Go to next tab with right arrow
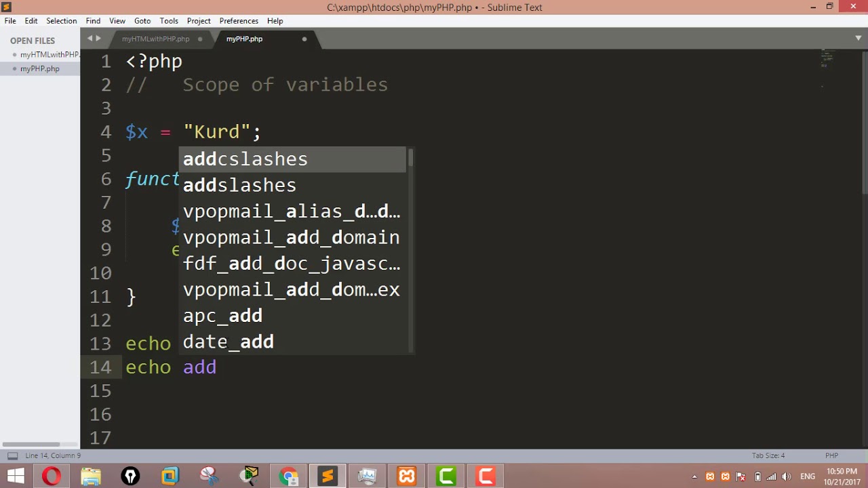Viewport: 868px width, 488px height. 98,39
